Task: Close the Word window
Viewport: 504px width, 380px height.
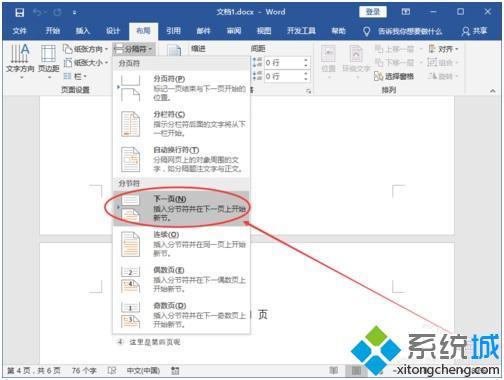Action: (488, 12)
